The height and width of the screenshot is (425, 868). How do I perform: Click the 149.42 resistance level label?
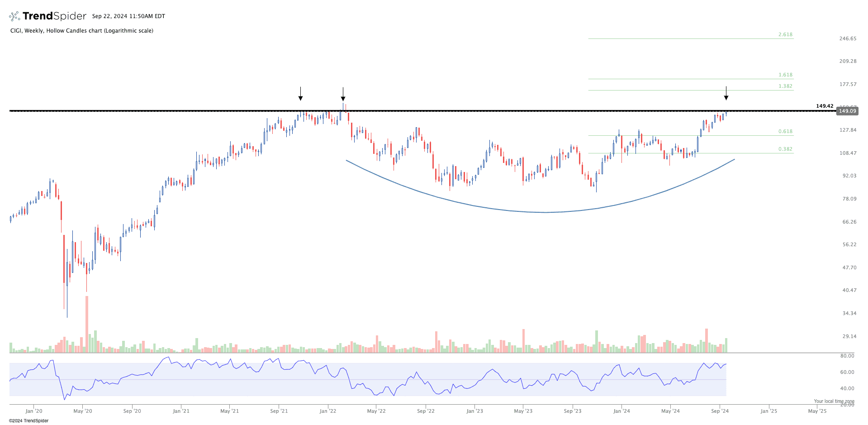[824, 106]
